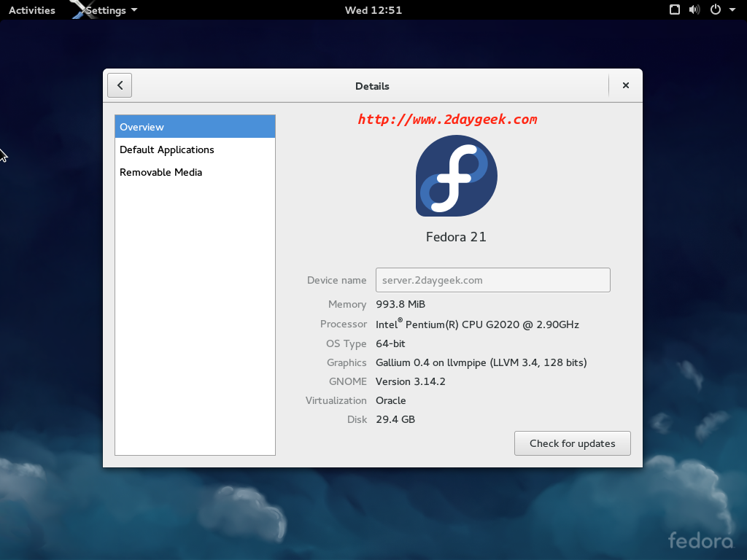Click the volume speaker icon in top bar

point(694,10)
